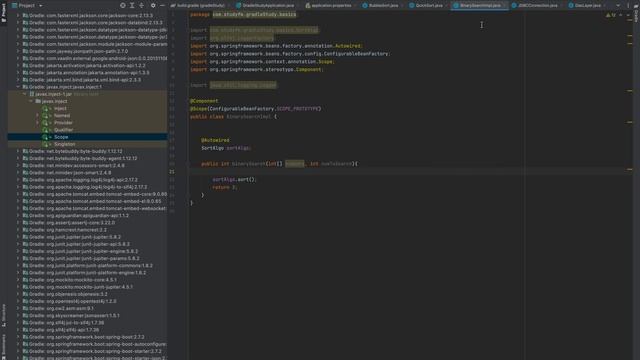The image size is (640, 360).
Task: Open the editor tabs overflow dropdown
Action: [x=618, y=5]
